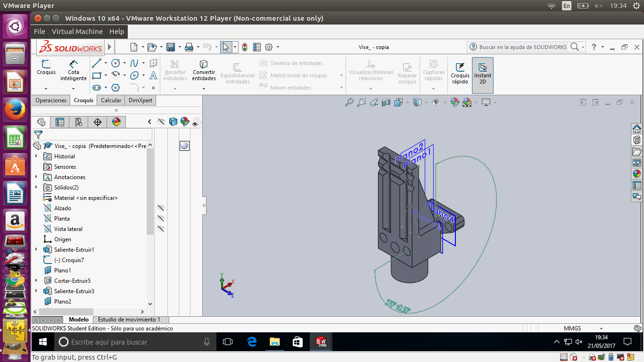Click the display appearance sphere swatch
The image size is (644, 362).
click(184, 146)
